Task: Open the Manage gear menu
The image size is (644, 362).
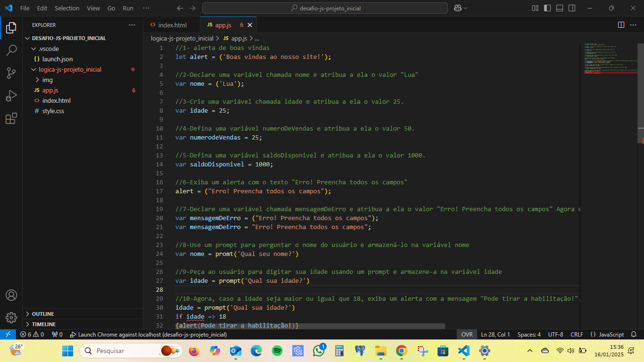Action: coord(11,317)
